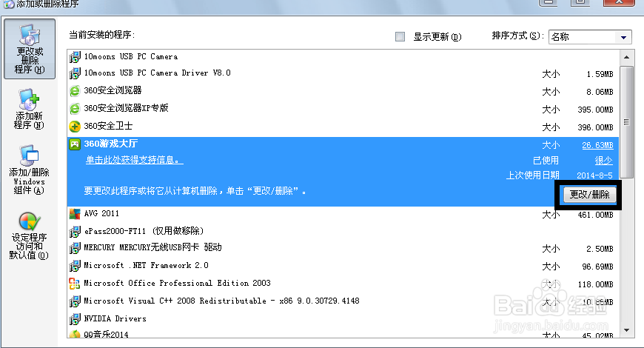Open the Change or Remove Programs sidebar icon
Image resolution: width=644 pixels, height=348 pixels.
click(29, 49)
